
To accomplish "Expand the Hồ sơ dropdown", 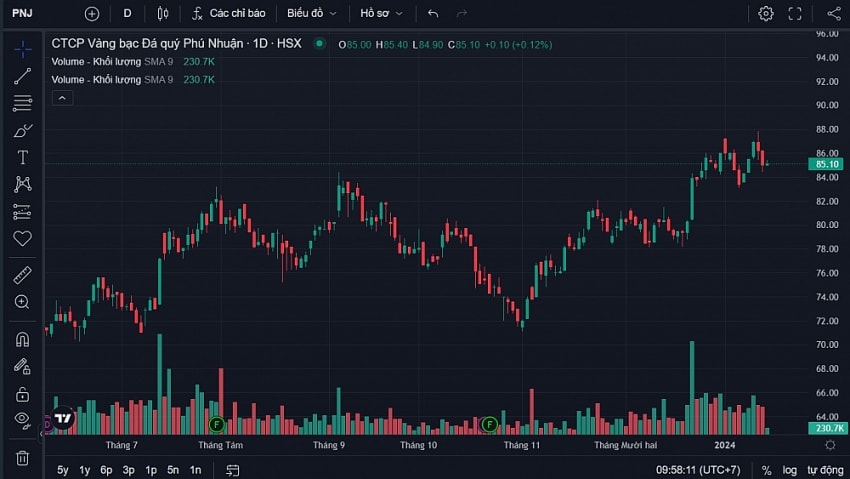I will pyautogui.click(x=382, y=14).
